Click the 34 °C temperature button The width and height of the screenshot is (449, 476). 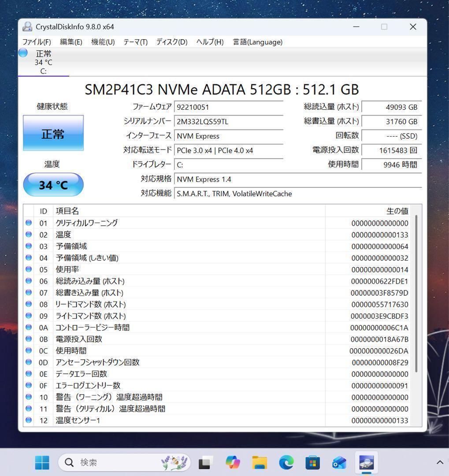[x=53, y=185]
